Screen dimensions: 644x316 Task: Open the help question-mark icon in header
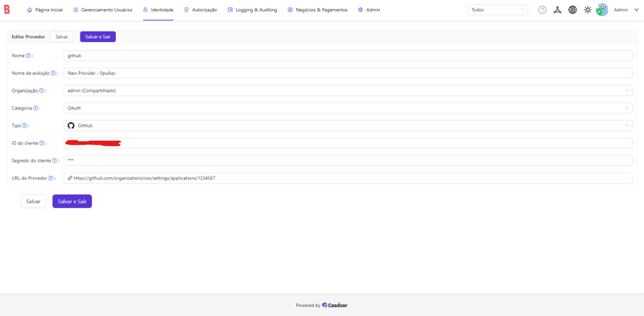coord(542,10)
